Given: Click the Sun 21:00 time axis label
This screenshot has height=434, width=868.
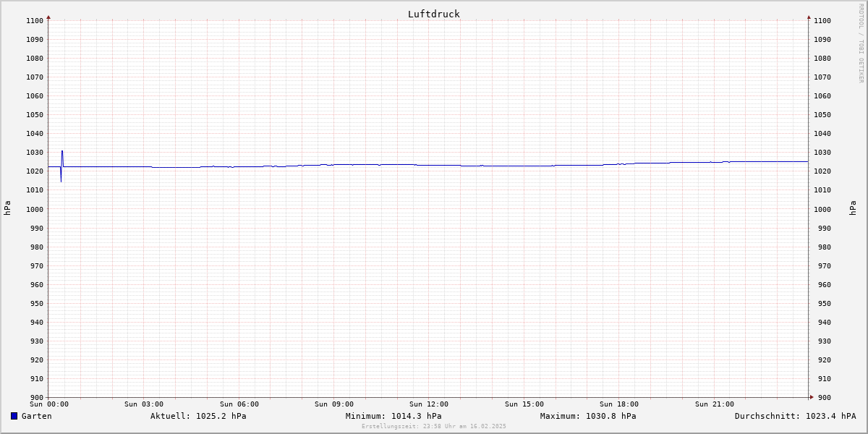Looking at the screenshot, I should 715,404.
